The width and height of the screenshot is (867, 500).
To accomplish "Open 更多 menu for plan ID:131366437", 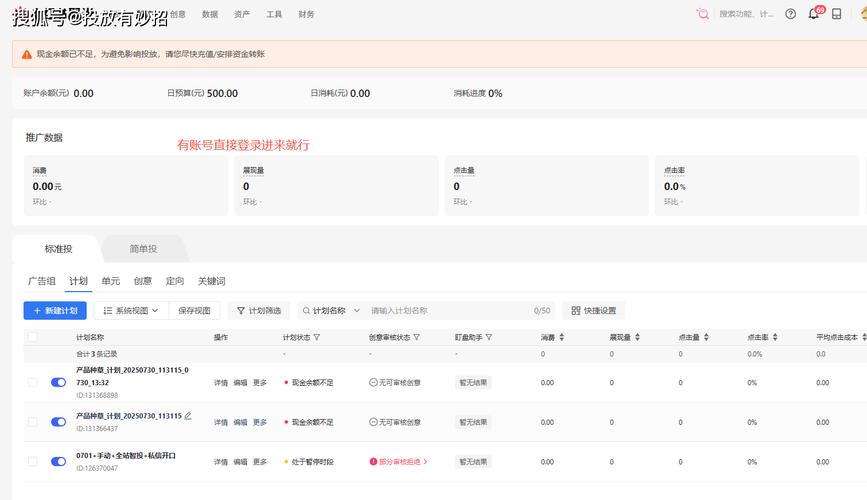I will click(x=260, y=422).
